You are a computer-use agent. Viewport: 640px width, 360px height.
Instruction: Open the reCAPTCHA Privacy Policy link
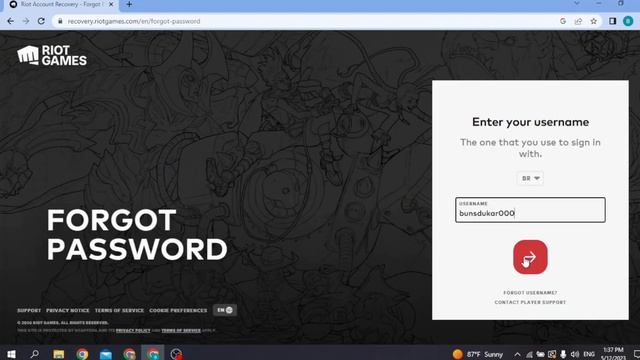click(x=133, y=330)
